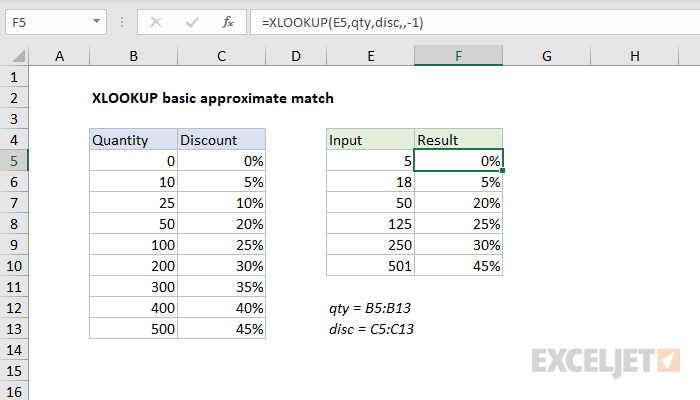Select Discount cell showing 10%

pyautogui.click(x=221, y=203)
